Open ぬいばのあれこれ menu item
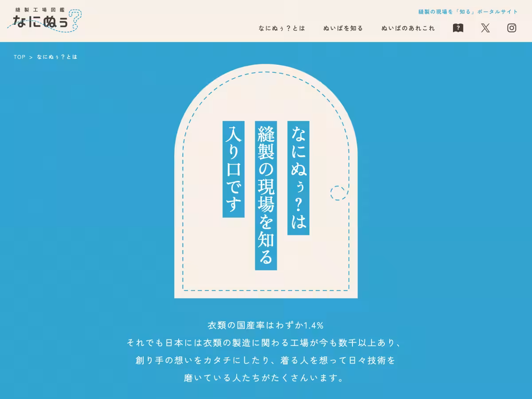Viewport: 532px width, 399px height. click(408, 28)
